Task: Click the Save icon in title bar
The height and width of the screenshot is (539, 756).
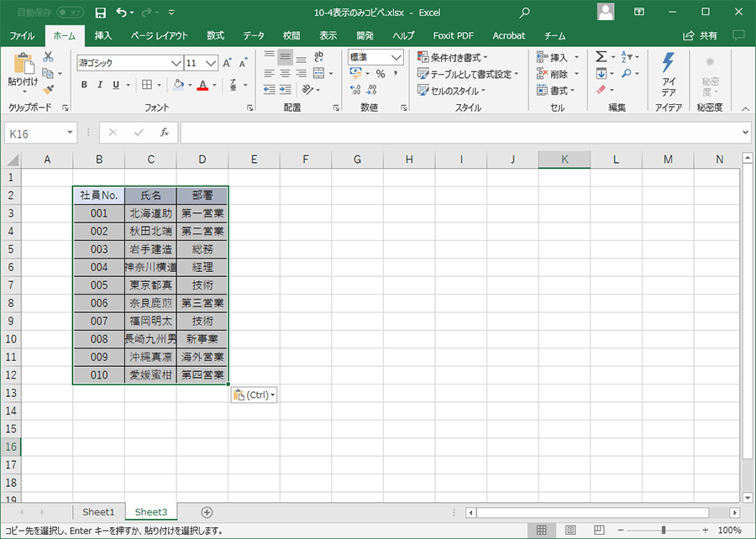Action: click(100, 13)
